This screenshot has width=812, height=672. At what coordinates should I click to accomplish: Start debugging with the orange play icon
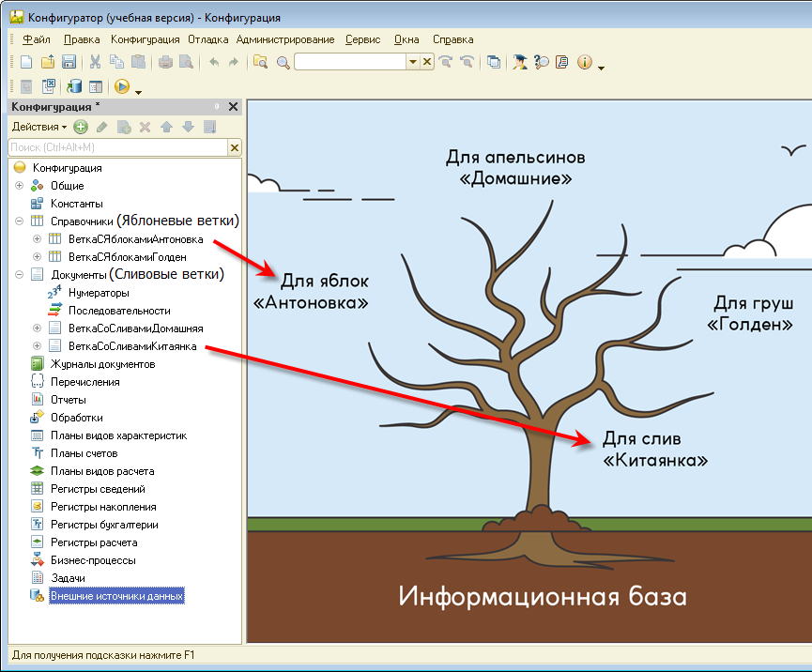121,86
